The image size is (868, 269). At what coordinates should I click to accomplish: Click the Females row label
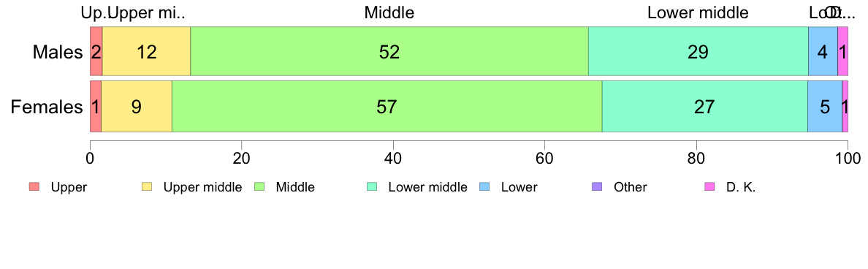coord(47,106)
